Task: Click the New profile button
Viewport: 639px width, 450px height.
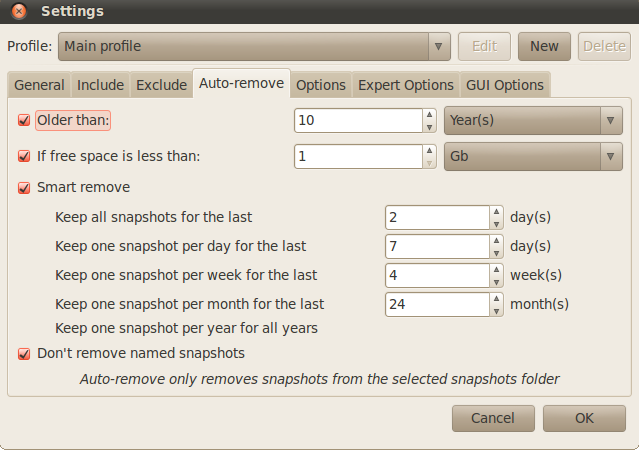Action: 544,46
